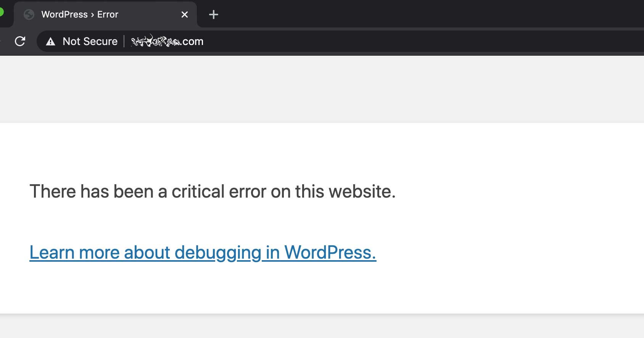The height and width of the screenshot is (338, 644).
Task: Click the "Not Secure" site info label
Action: pos(90,41)
